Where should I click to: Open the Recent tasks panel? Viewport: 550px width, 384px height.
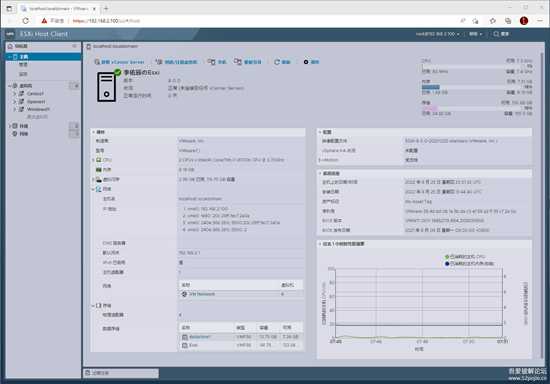(x=121, y=373)
